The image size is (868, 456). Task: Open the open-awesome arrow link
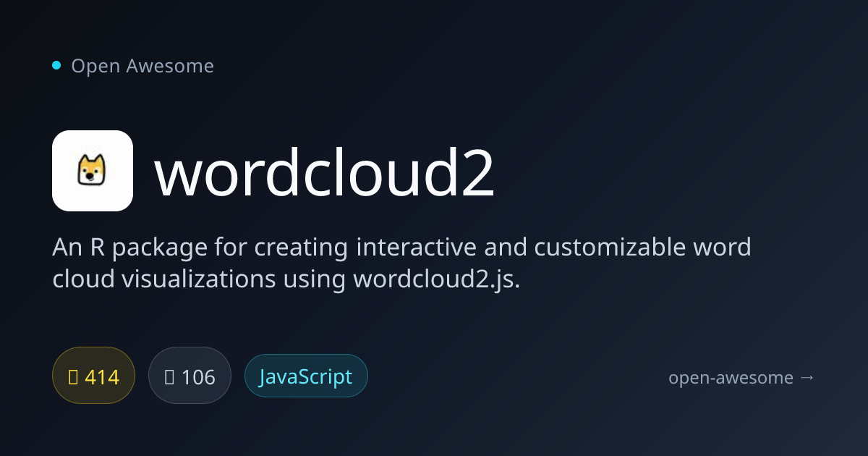point(742,377)
